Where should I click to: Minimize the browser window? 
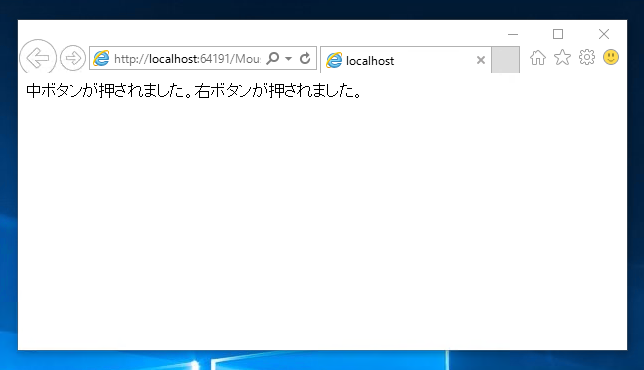(x=513, y=34)
